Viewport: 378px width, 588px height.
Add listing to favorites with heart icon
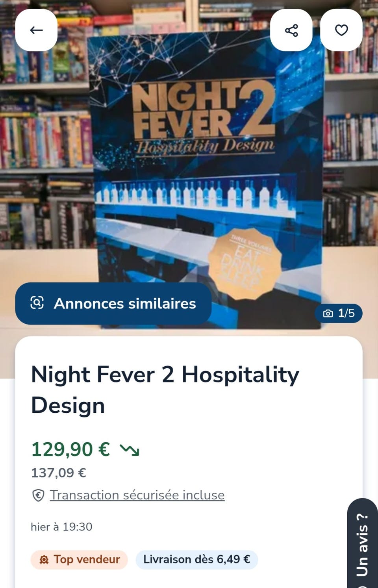pos(341,30)
